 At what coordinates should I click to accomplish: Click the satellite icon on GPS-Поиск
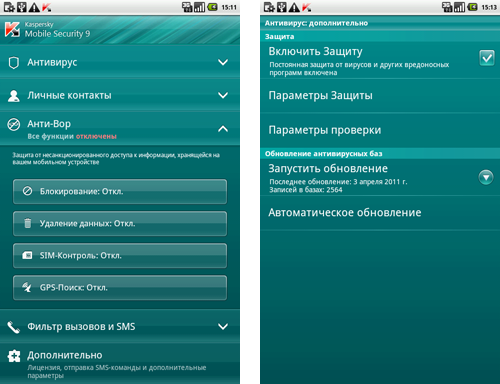[x=27, y=287]
